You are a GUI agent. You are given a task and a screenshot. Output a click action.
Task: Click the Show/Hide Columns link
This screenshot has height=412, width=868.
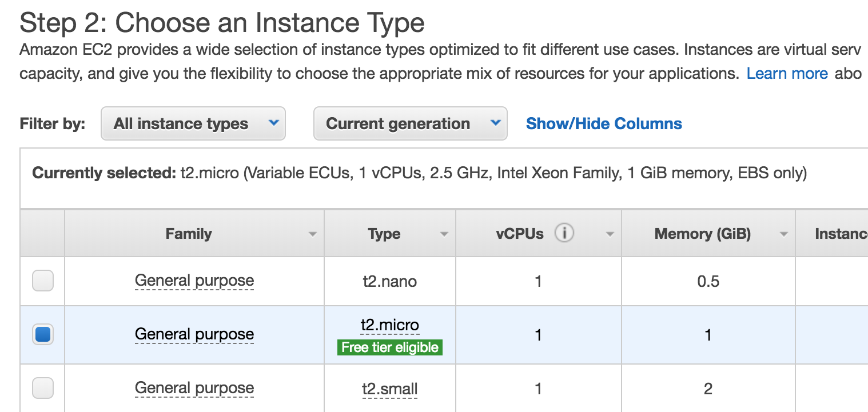[x=604, y=123]
